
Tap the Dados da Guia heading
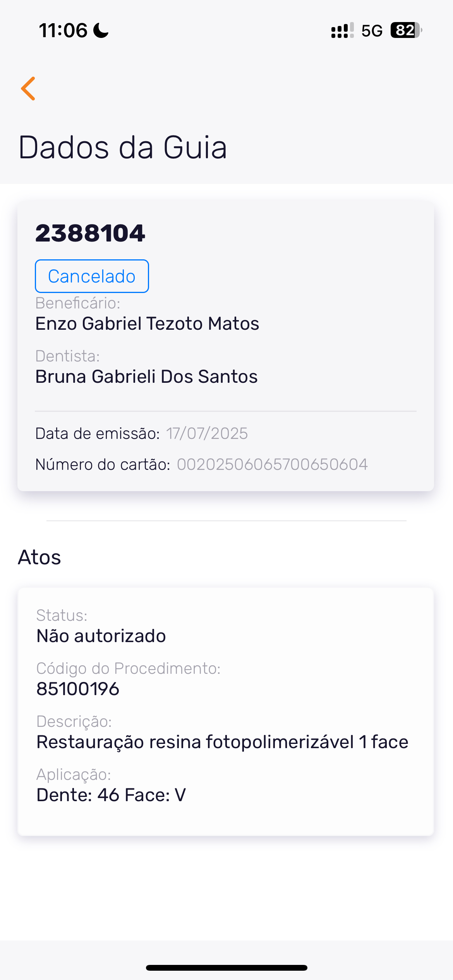pos(122,147)
